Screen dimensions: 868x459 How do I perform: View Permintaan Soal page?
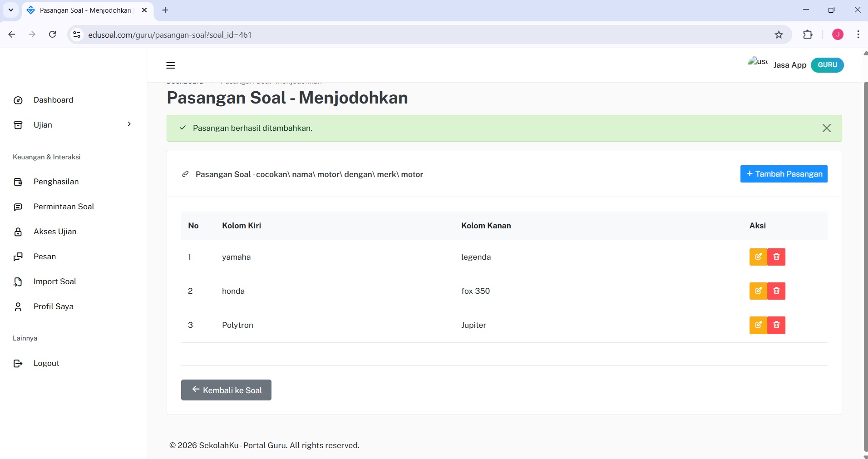(x=63, y=207)
